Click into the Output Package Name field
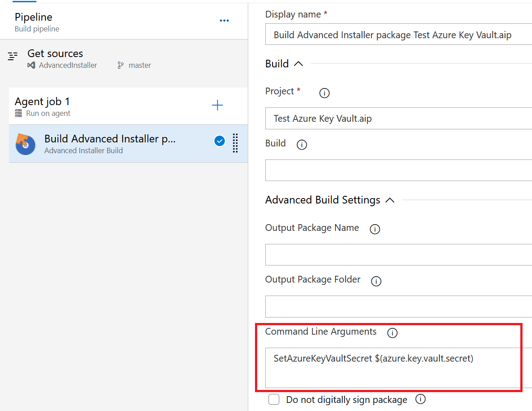The width and height of the screenshot is (532, 411). 398,255
